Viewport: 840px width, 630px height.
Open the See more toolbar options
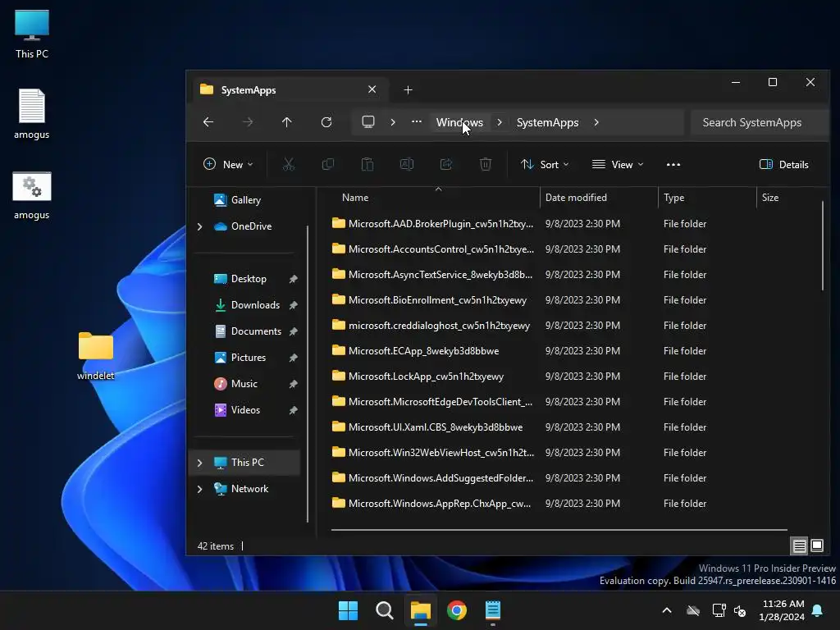pyautogui.click(x=673, y=164)
